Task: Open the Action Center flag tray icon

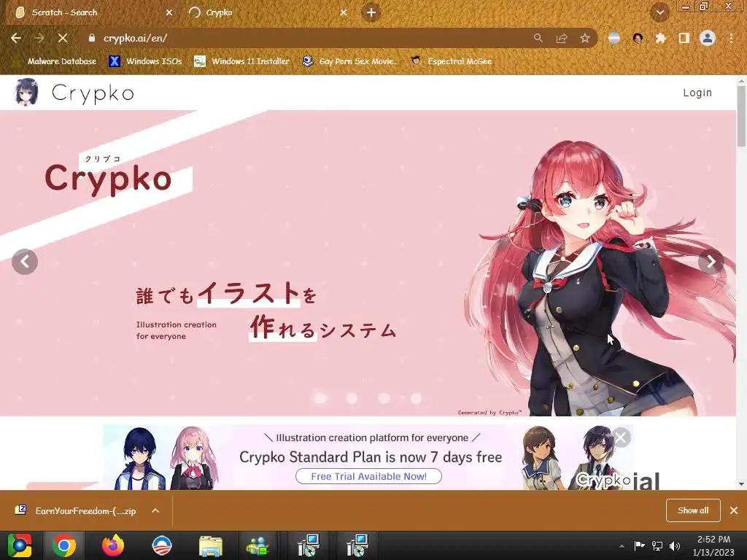Action: tap(639, 545)
